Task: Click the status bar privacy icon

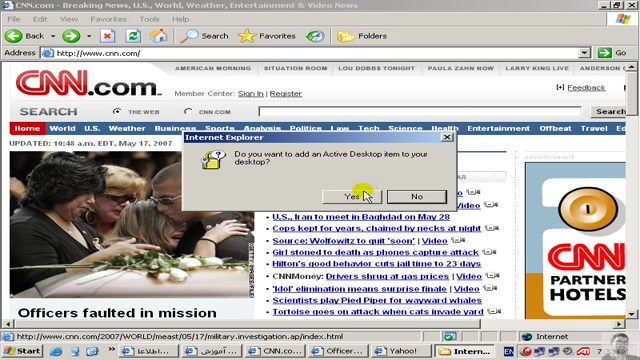Action: point(449,337)
